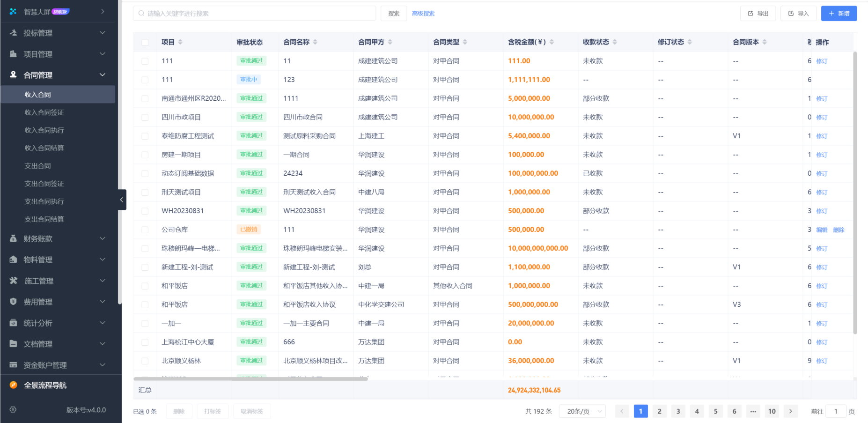Screen dimensions: 868x423
Task: Click the keyword search input field
Action: [254, 13]
